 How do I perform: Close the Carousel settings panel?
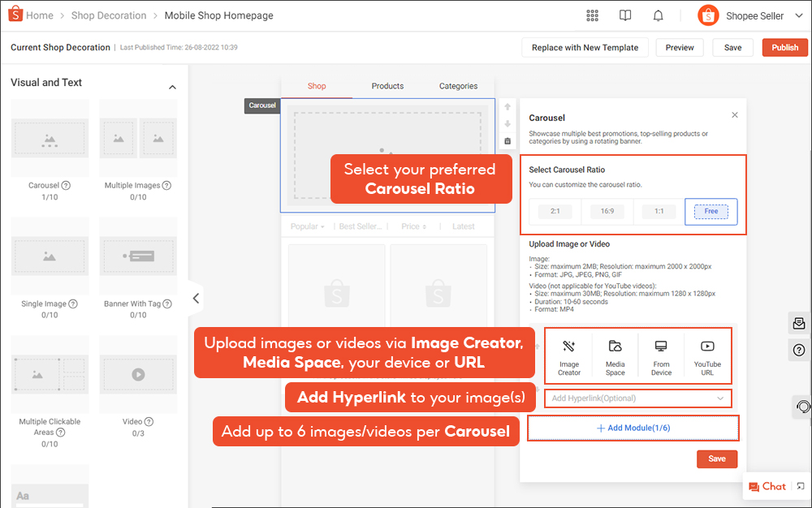point(735,115)
